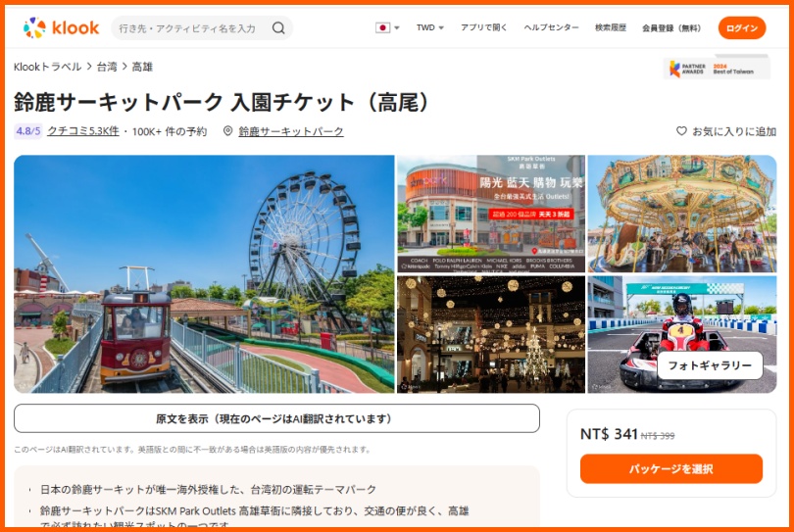Click the 4.8/5 rating badge
794x532 pixels.
tap(27, 131)
